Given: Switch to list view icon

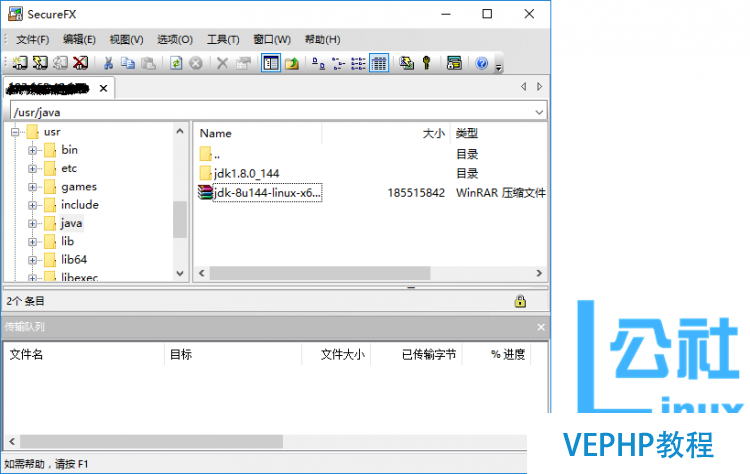Looking at the screenshot, I should (x=358, y=63).
